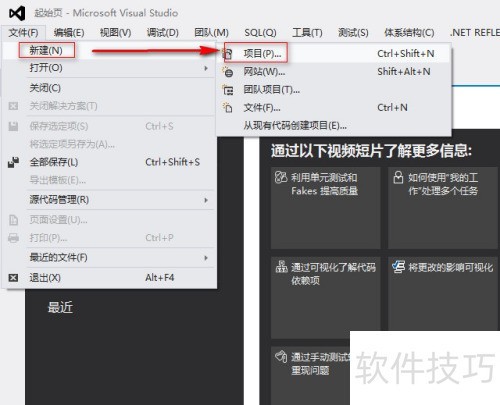Screen dimensions: 500x405
Task: Click the Visual Studio logo icon
Action: tap(17, 13)
